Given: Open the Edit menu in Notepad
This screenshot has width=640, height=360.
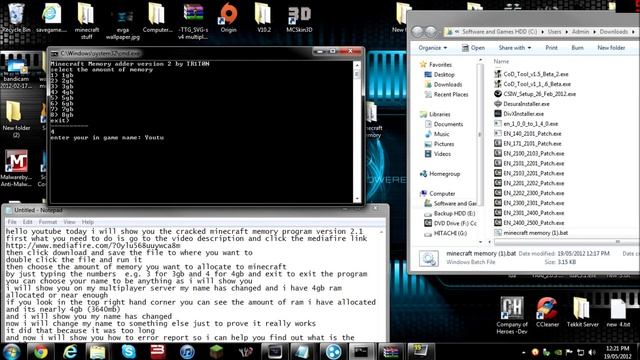Looking at the screenshot, I should coord(27,222).
